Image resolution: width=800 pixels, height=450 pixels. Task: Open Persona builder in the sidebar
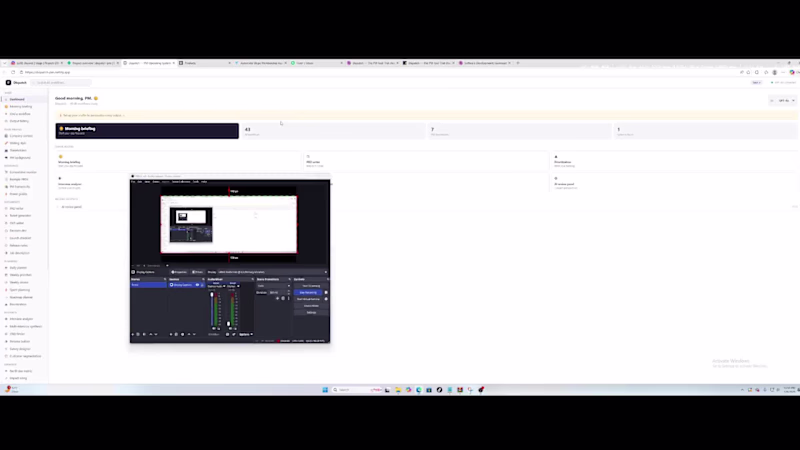[20, 341]
